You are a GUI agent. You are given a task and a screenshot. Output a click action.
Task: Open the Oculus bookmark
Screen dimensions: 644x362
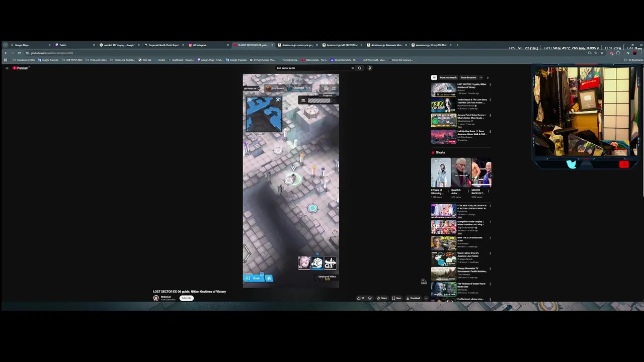[x=160, y=60]
